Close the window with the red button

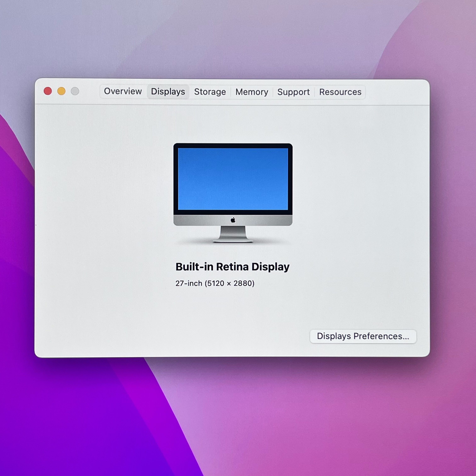pyautogui.click(x=48, y=91)
